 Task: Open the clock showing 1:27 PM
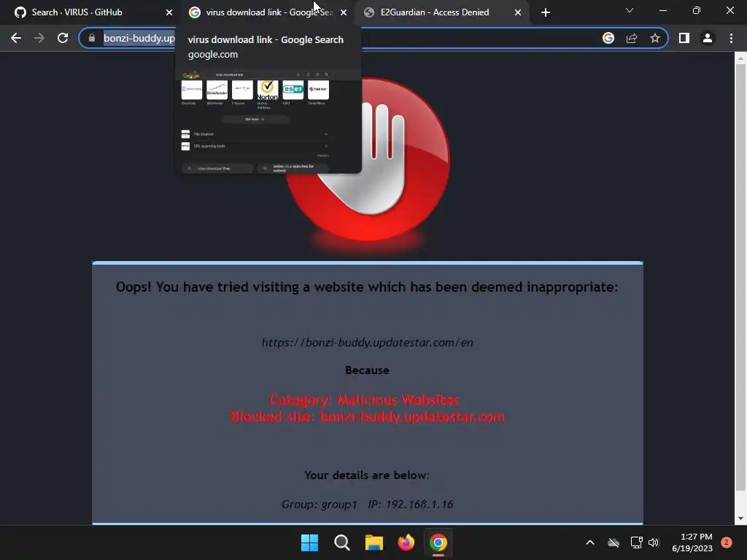click(692, 542)
